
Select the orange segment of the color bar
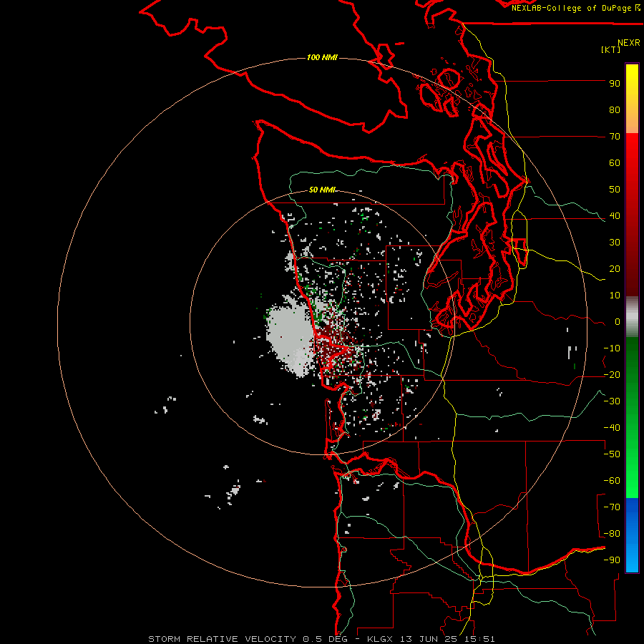click(632, 119)
